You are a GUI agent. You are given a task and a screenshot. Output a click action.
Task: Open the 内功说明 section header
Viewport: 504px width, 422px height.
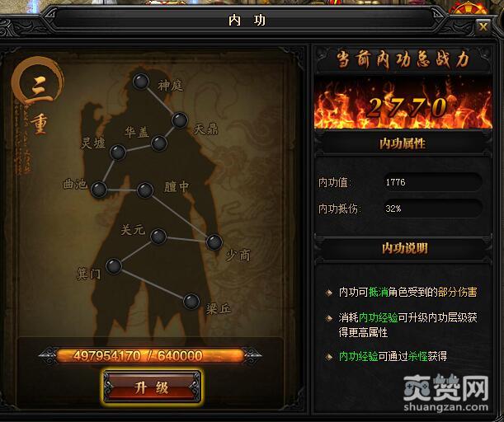tap(403, 248)
